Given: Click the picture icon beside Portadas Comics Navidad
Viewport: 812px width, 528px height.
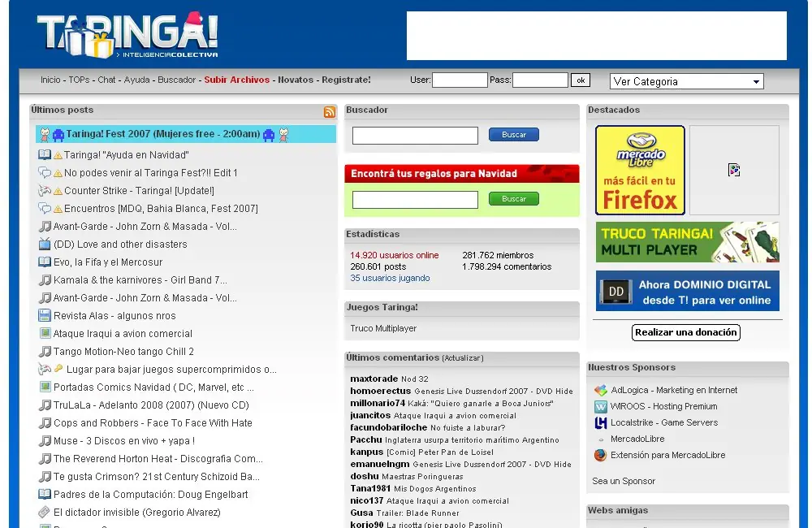Looking at the screenshot, I should (x=45, y=387).
